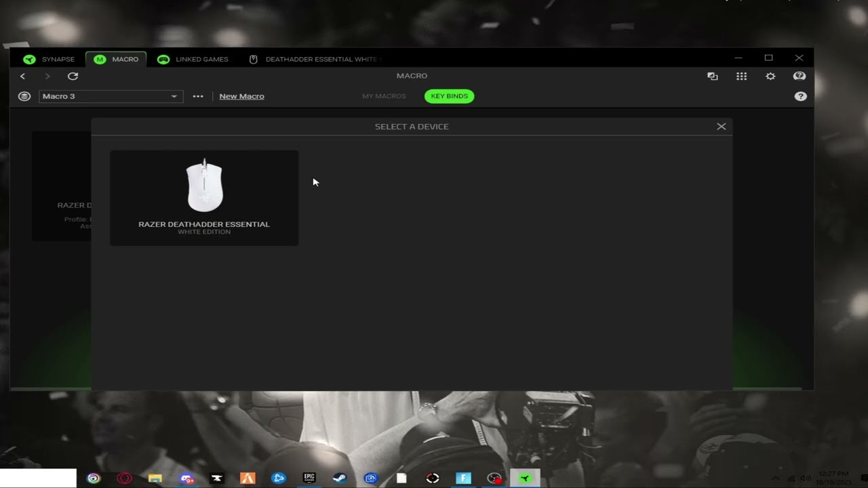Viewport: 868px width, 488px height.
Task: Select the KEY BINDS button
Action: [x=450, y=96]
